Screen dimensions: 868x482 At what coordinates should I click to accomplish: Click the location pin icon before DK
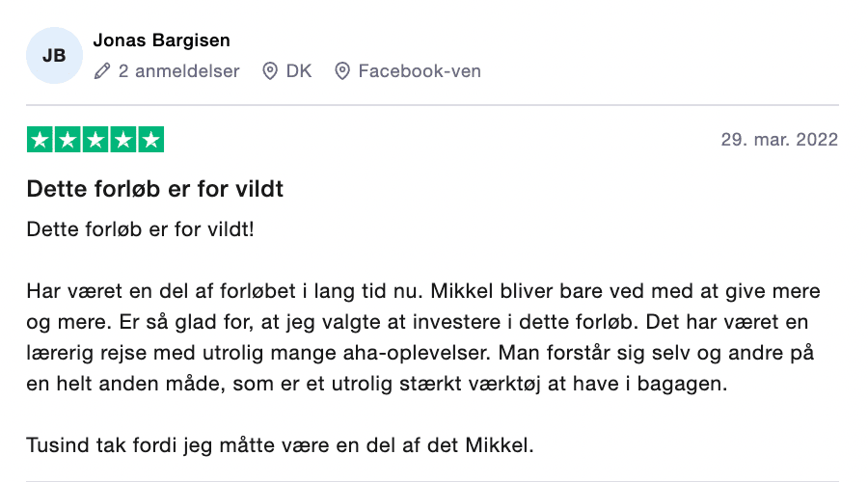(x=270, y=71)
